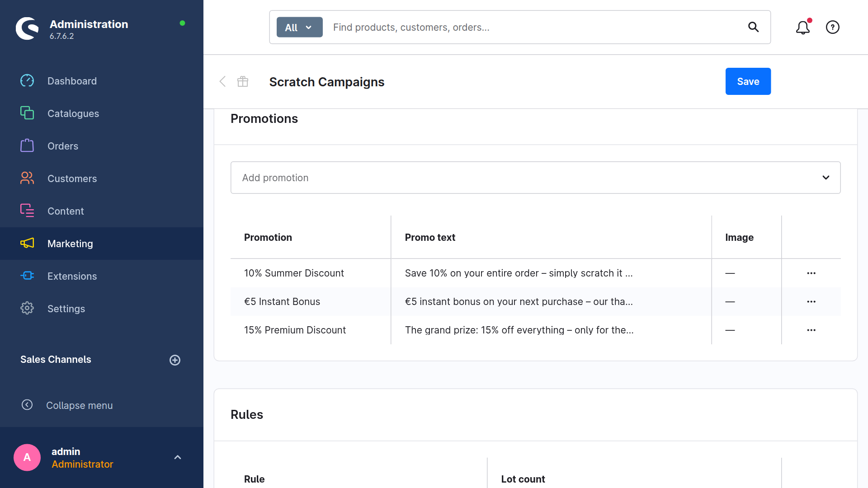Click in the global search field
This screenshot has width=868, height=488.
pyautogui.click(x=533, y=27)
